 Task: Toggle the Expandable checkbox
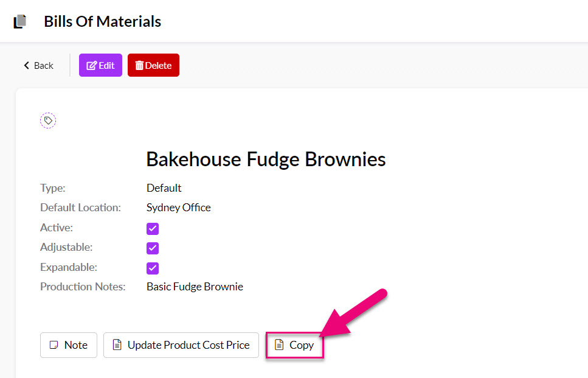153,268
